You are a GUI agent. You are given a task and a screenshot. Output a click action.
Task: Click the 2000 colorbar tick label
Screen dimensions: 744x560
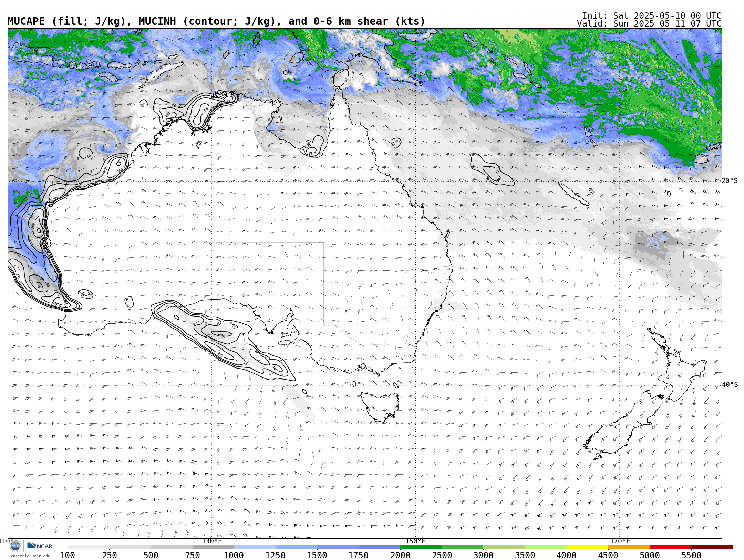click(400, 555)
